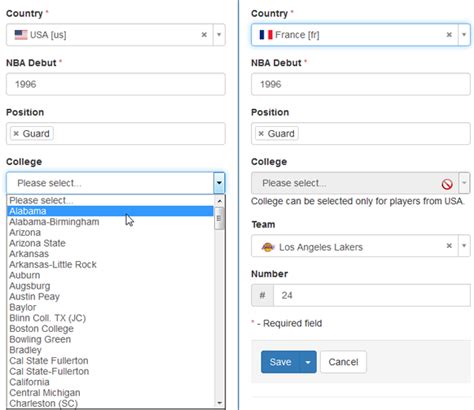Remove Guard tag in right Position field
This screenshot has height=410, width=474.
[x=261, y=134]
